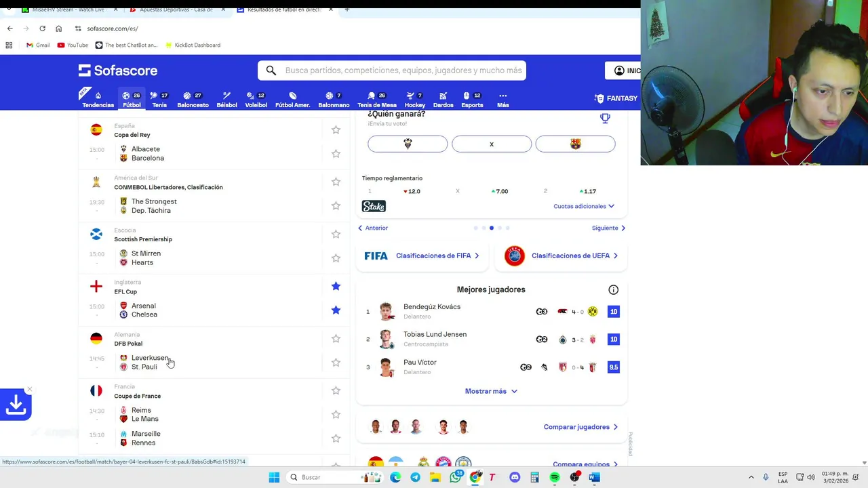Favorite the DFB Pokal competition
Screen dimensions: 868x488
pyautogui.click(x=336, y=338)
